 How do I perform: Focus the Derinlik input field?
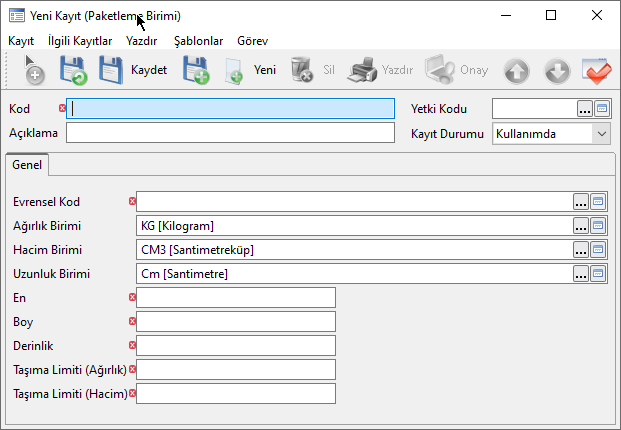236,345
